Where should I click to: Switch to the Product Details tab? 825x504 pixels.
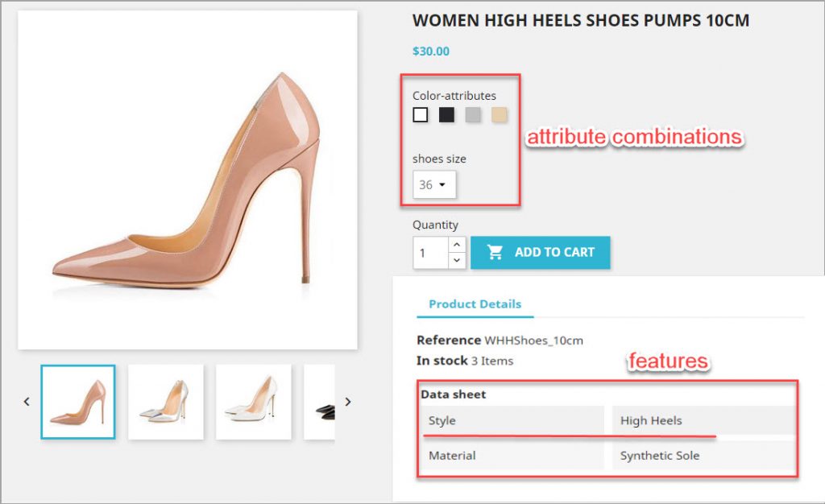click(475, 304)
